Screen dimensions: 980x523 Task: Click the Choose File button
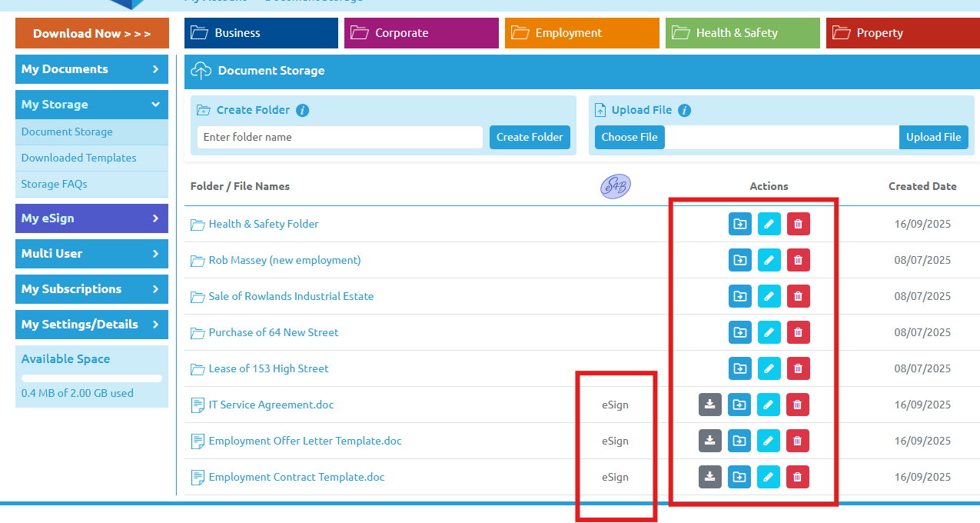[x=630, y=137]
